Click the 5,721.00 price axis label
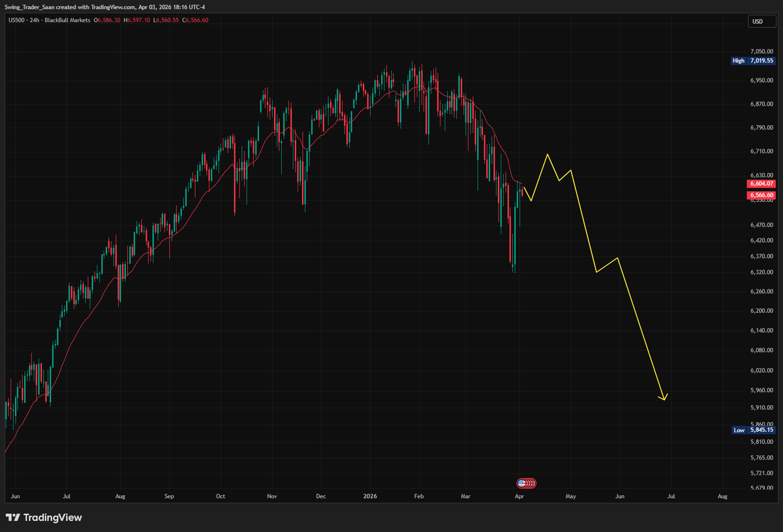Screen dimensions: 783x532 pos(761,473)
